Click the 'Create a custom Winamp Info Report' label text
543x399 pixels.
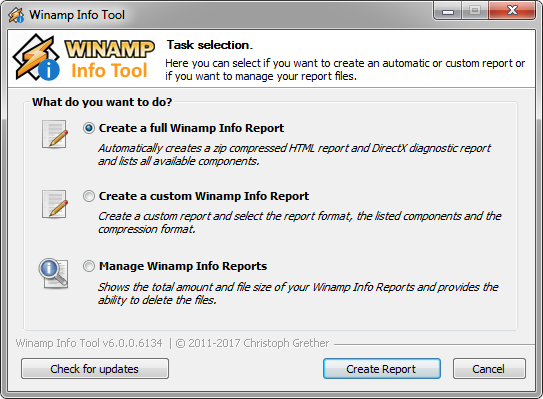(204, 196)
